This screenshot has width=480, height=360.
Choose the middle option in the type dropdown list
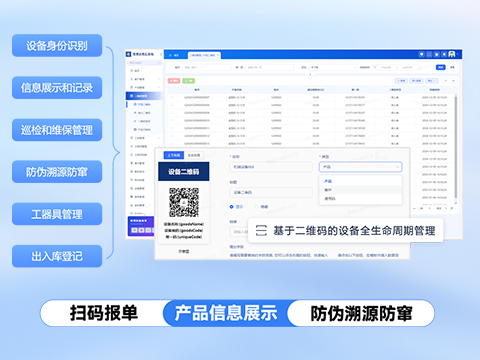[360, 190]
